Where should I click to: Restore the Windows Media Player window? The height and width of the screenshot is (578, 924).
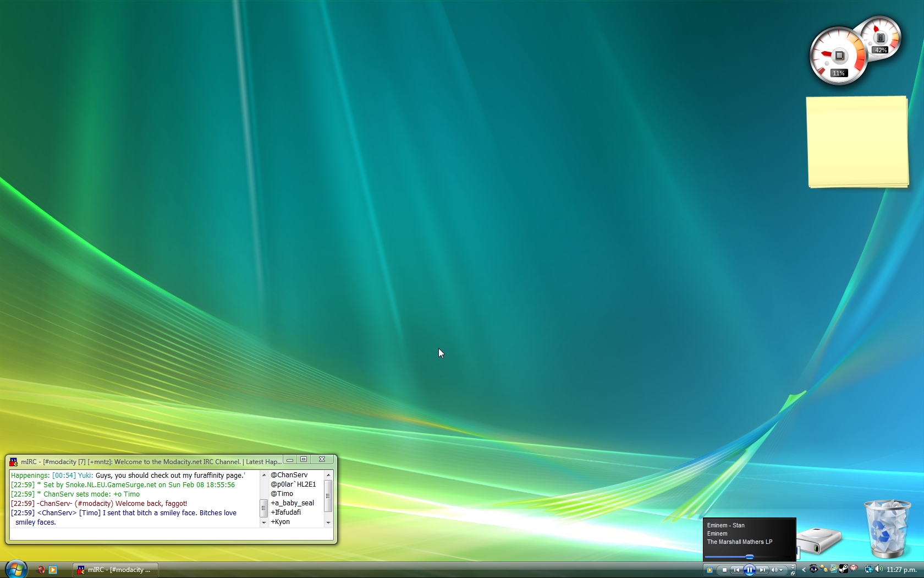[x=793, y=572]
